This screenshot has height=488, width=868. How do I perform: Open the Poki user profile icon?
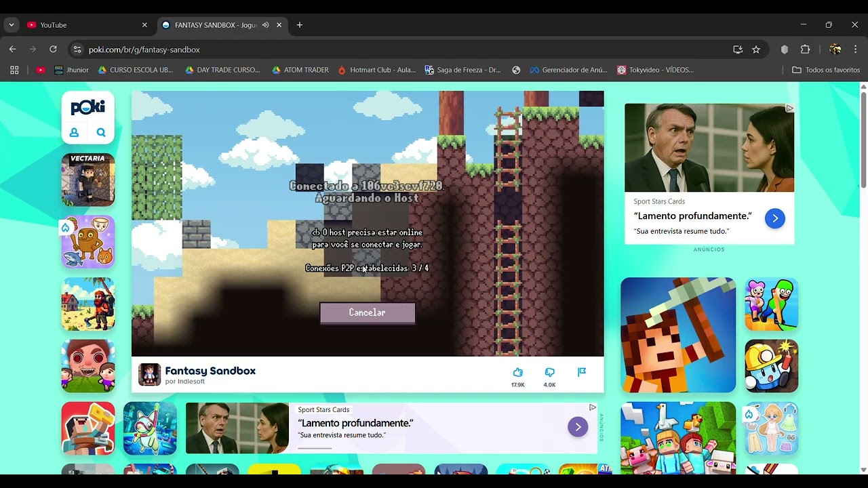(x=75, y=133)
